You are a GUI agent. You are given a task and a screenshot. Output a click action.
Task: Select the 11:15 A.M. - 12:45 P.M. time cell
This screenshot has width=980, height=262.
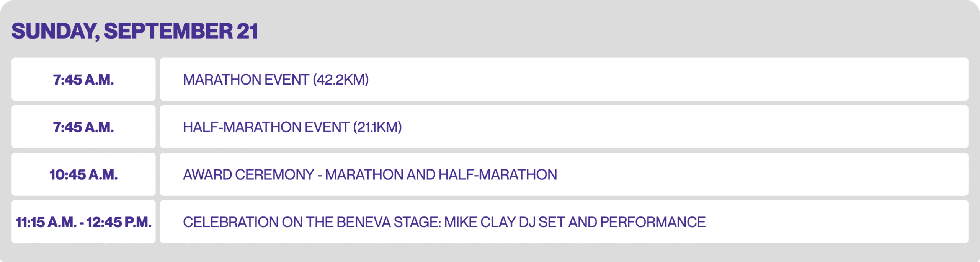tap(83, 222)
